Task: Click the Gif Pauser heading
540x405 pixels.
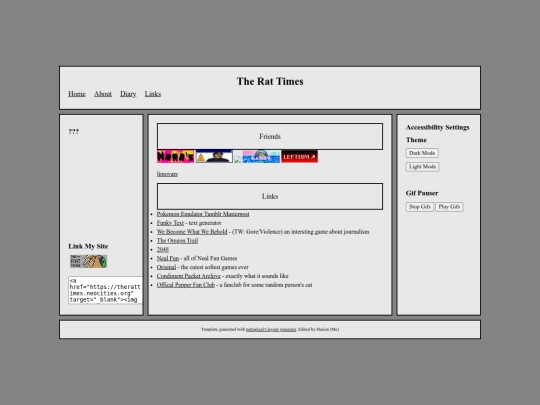Action: tap(422, 193)
